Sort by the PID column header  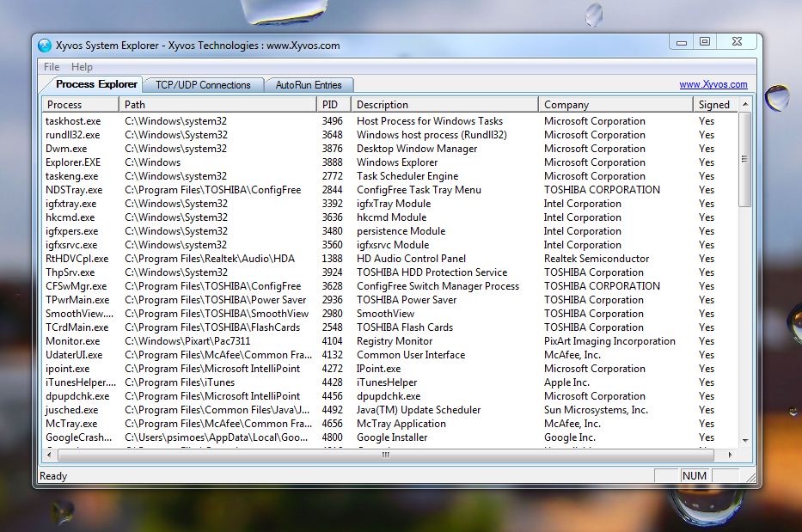click(x=334, y=104)
